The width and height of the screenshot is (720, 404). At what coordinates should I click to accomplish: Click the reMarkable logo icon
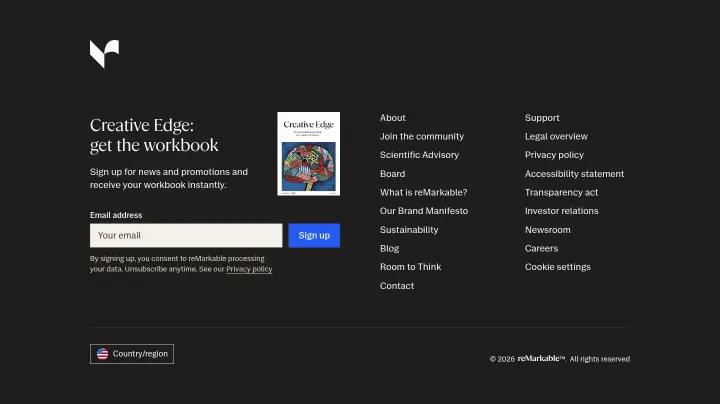click(x=104, y=54)
